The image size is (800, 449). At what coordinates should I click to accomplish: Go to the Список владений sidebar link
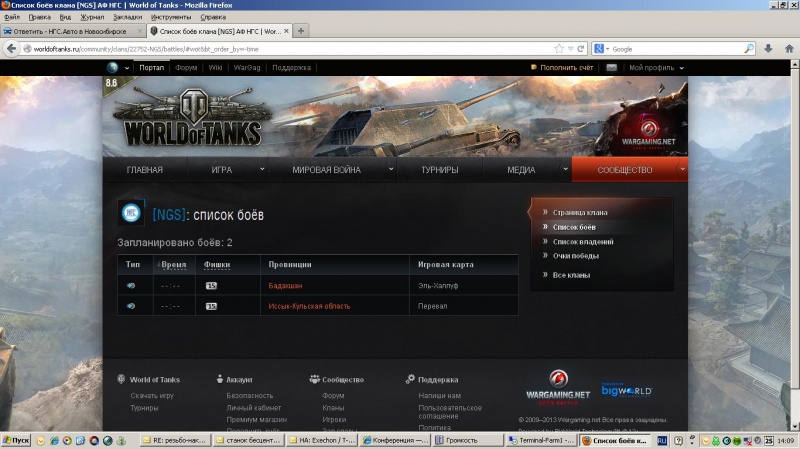pyautogui.click(x=583, y=241)
